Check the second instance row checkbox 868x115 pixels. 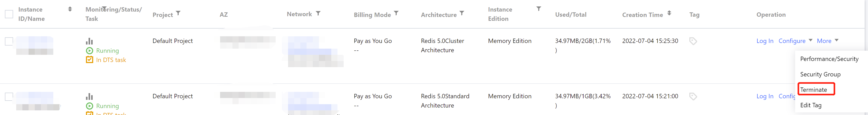(9, 96)
